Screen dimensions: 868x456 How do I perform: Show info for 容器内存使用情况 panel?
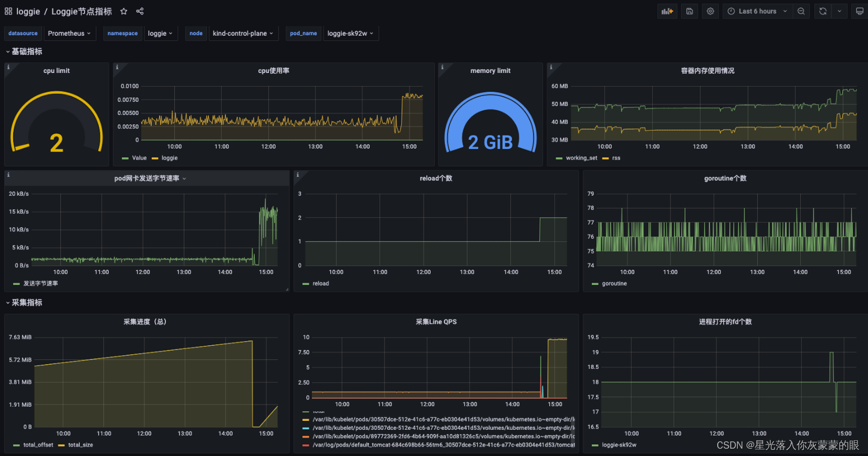tap(551, 67)
